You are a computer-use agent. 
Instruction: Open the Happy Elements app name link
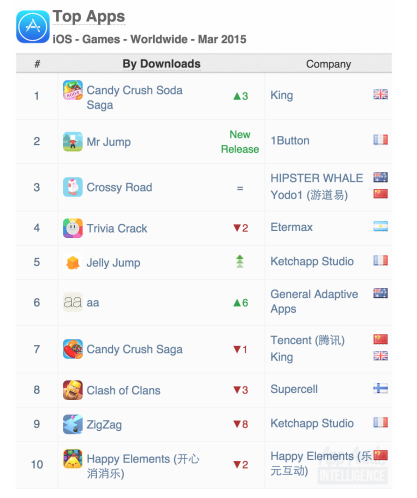[x=143, y=466]
